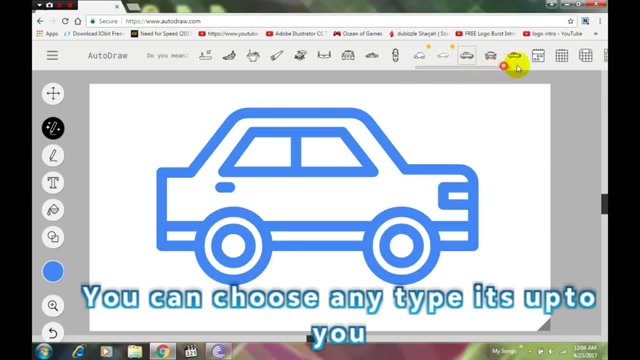
Task: Pick the yellow-highlighted car suggestion
Action: (x=514, y=56)
